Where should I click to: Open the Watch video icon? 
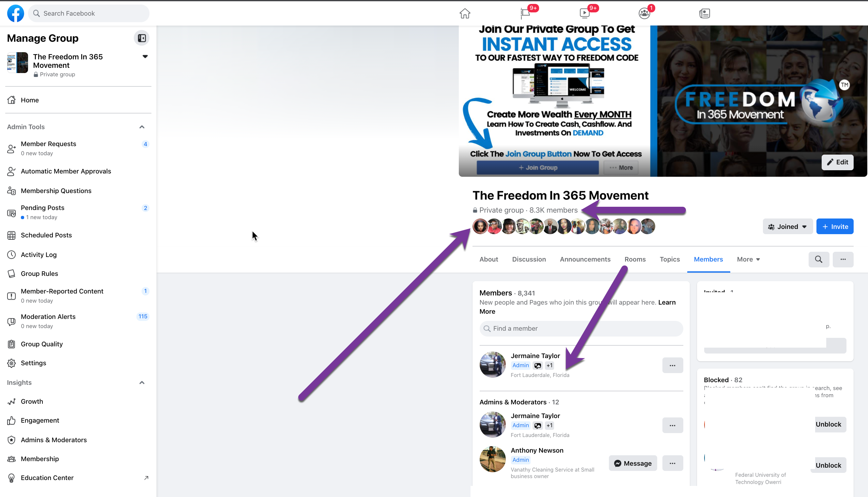584,13
